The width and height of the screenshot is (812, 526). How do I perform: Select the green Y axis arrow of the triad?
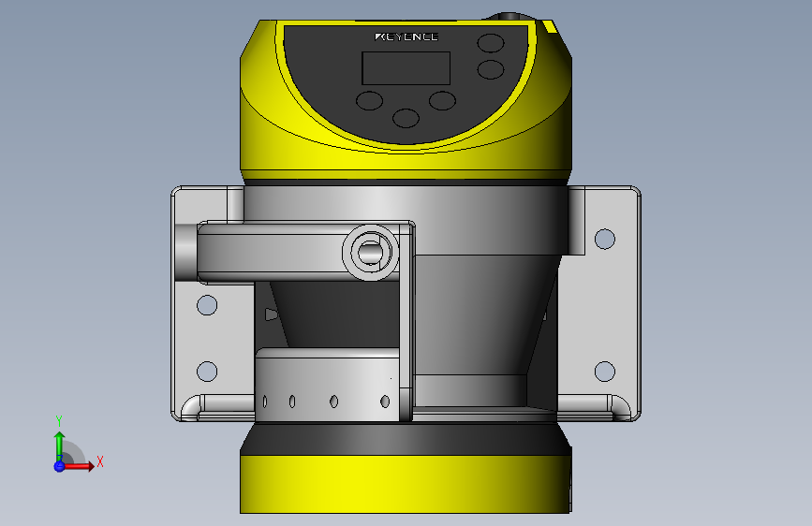point(60,446)
